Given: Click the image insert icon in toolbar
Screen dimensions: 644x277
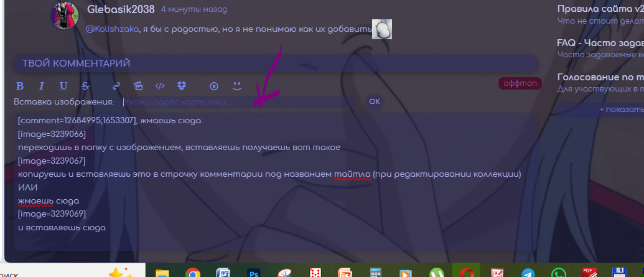Looking at the screenshot, I should [x=138, y=86].
